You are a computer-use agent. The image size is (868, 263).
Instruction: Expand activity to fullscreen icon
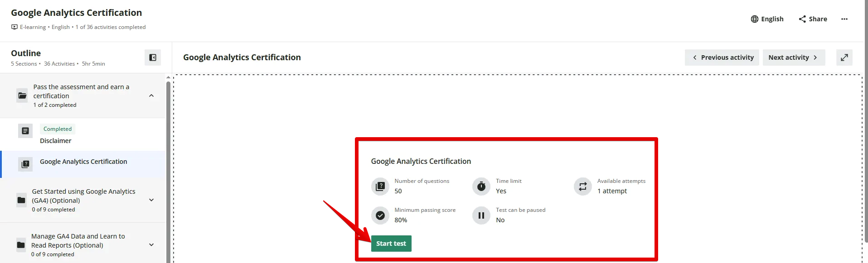click(844, 57)
